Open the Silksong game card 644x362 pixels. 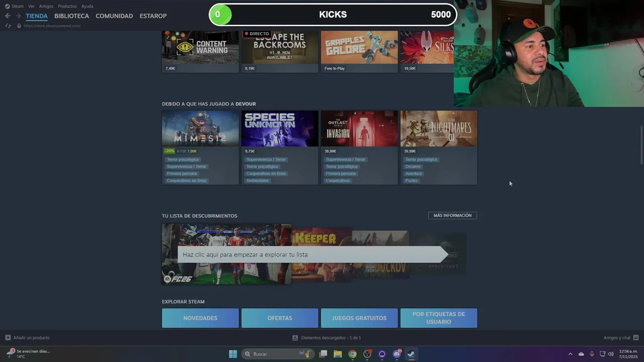coord(427,51)
